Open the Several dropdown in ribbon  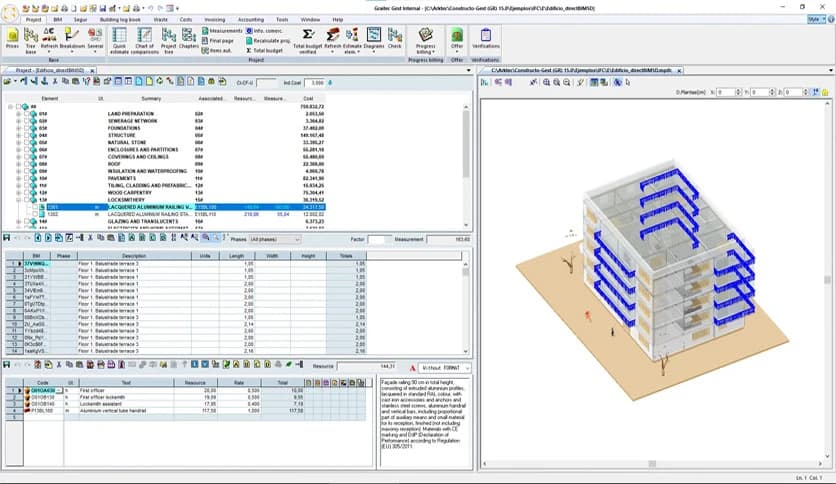coord(95,41)
